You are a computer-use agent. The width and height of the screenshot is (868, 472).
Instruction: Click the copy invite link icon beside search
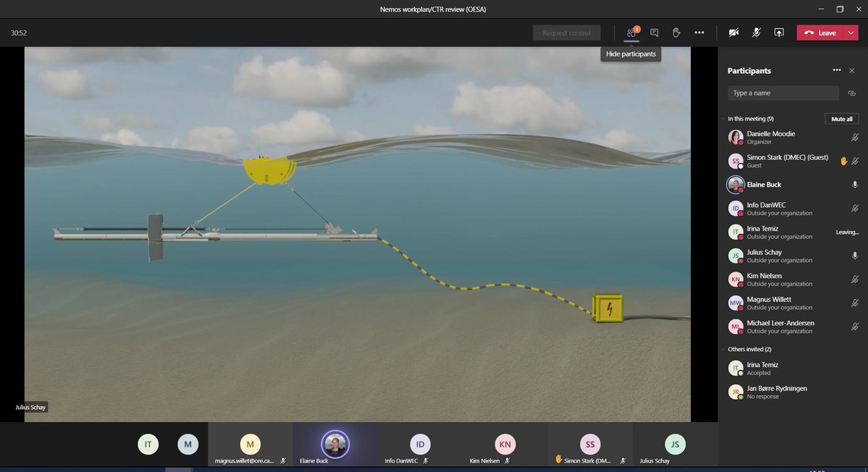click(851, 93)
